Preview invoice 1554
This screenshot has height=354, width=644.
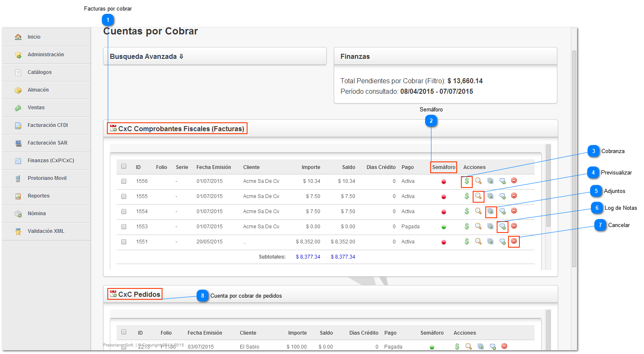coord(478,211)
